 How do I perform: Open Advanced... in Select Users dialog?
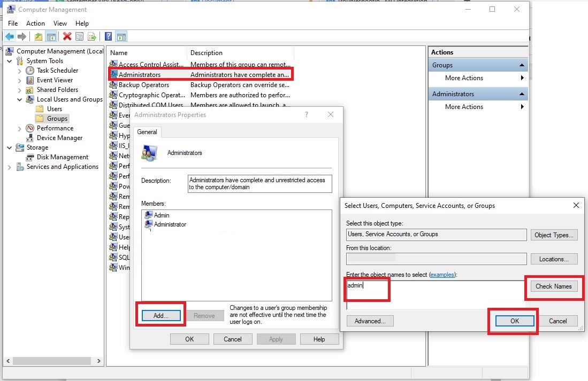click(x=370, y=321)
